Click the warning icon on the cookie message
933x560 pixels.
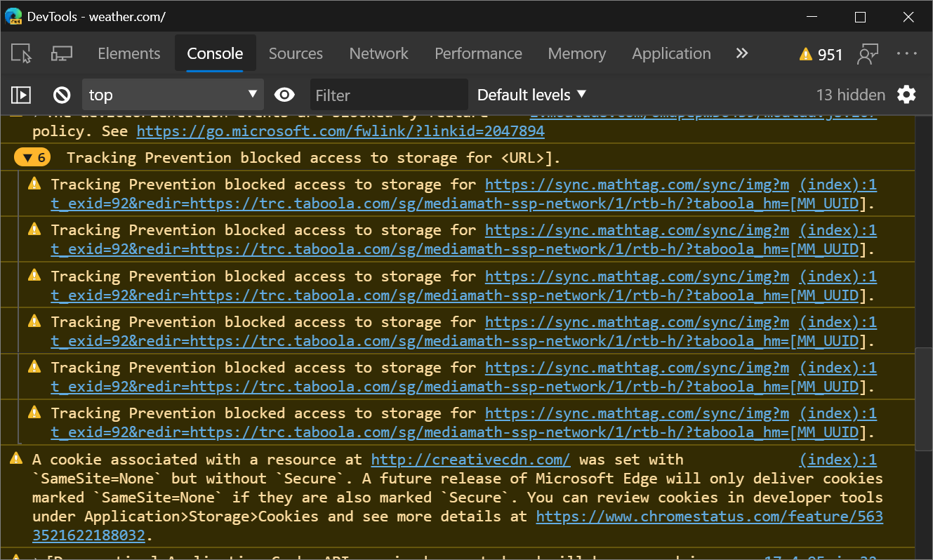pyautogui.click(x=16, y=459)
